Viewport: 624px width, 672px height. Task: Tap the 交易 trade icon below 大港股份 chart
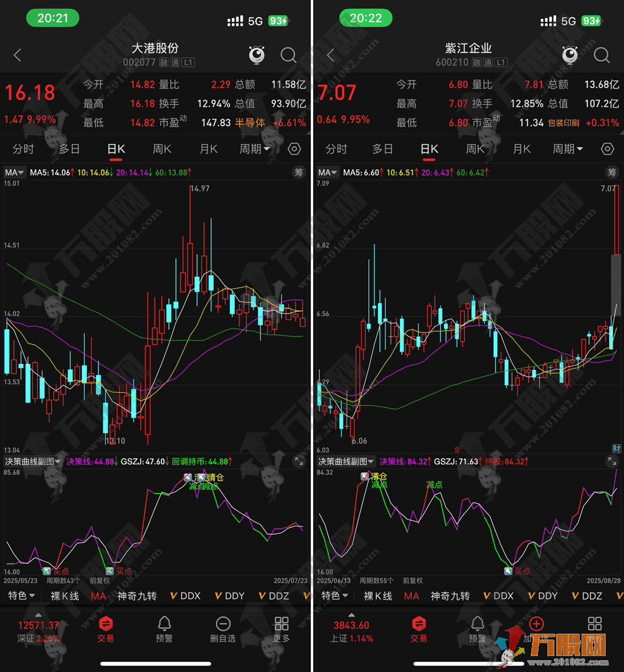pos(106,629)
